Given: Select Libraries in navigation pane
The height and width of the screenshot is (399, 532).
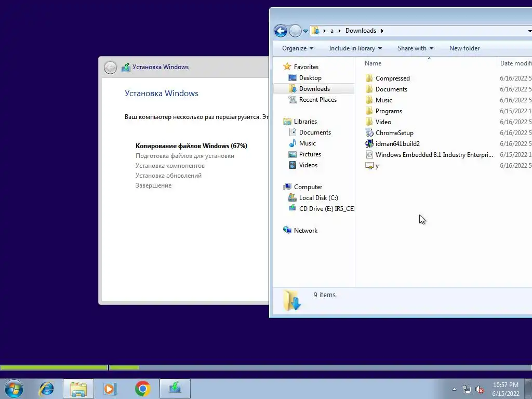Looking at the screenshot, I should coord(305,122).
